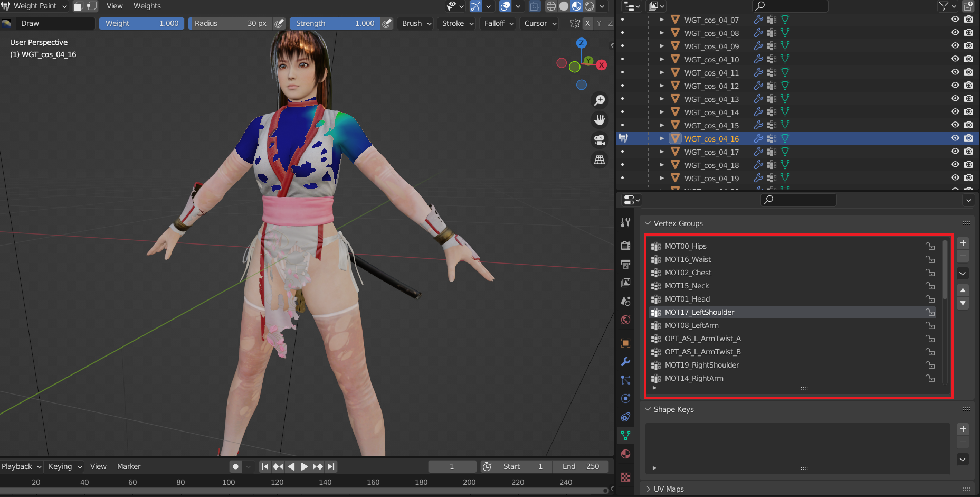Click the viewport zoom magnifier gizmo
This screenshot has height=497, width=980.
(x=600, y=100)
